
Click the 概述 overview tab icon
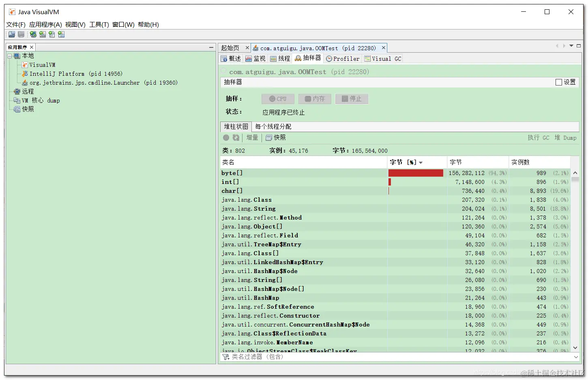(224, 59)
